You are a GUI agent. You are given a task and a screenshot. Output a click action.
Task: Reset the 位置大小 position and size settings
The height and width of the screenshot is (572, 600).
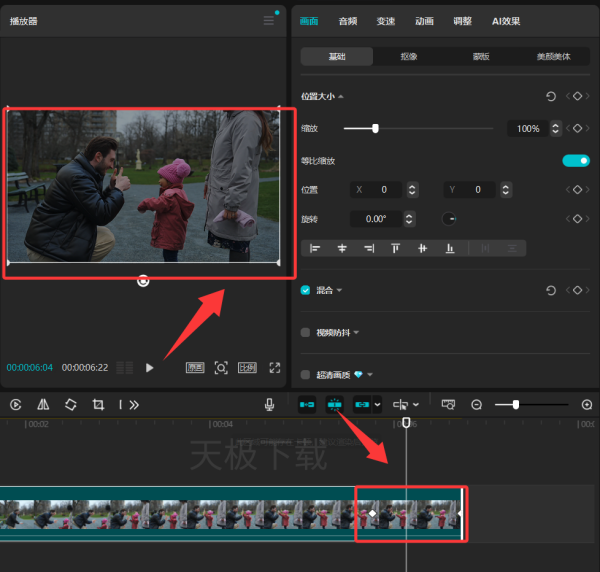pos(551,96)
